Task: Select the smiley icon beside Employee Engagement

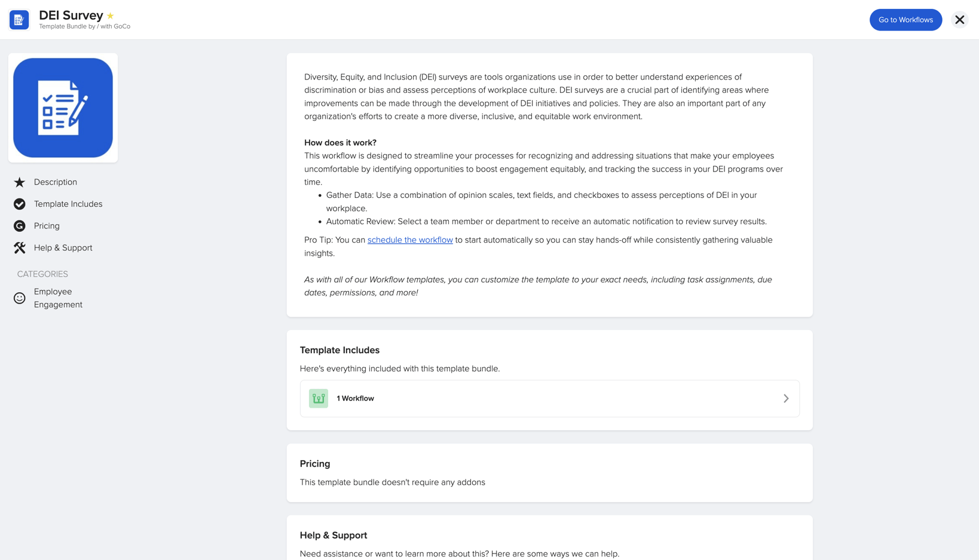Action: [20, 298]
